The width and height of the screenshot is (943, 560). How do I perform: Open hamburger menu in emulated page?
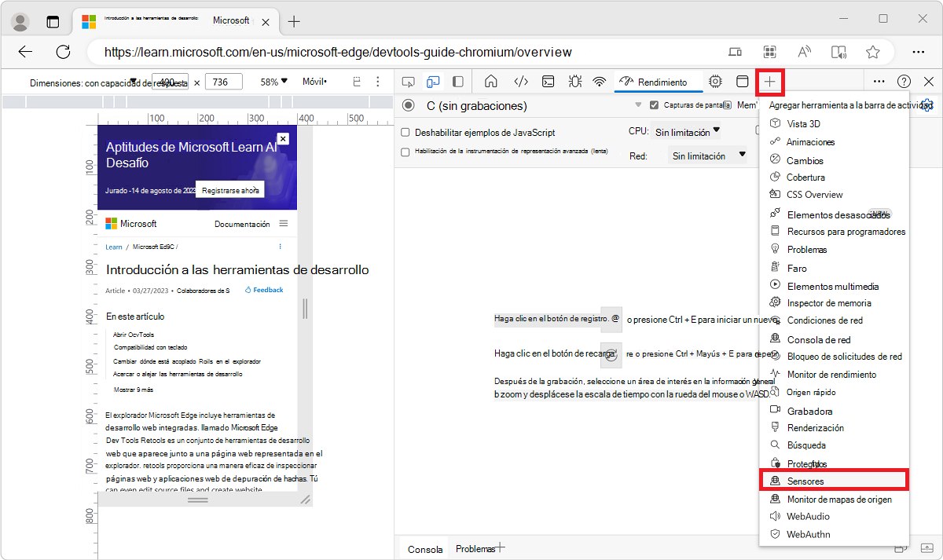pyautogui.click(x=284, y=224)
